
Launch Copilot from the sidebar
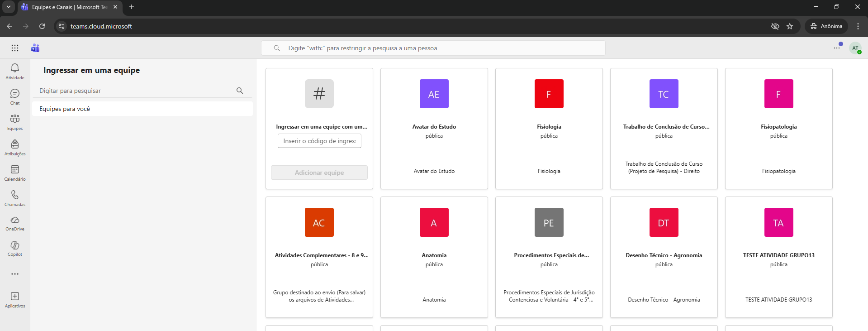click(x=15, y=246)
